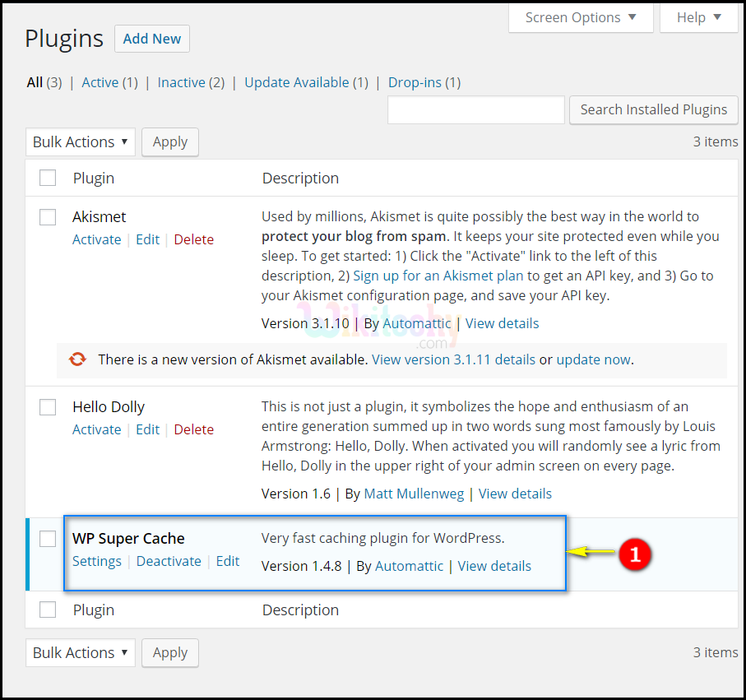Click update now for Akismet

pos(593,359)
